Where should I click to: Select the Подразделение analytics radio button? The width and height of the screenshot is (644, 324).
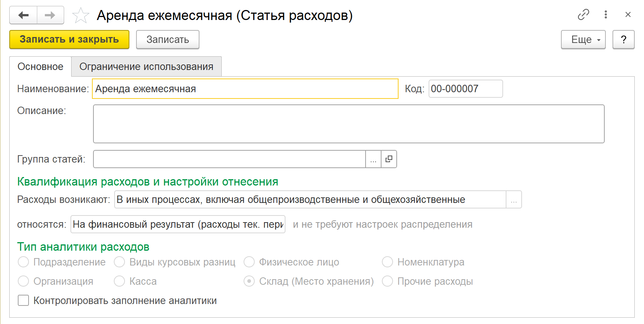pos(23,262)
